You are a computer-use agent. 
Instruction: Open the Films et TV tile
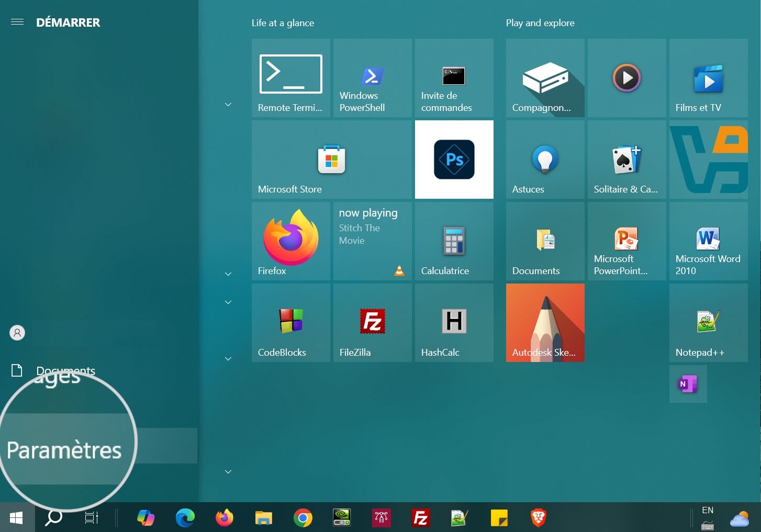click(709, 78)
